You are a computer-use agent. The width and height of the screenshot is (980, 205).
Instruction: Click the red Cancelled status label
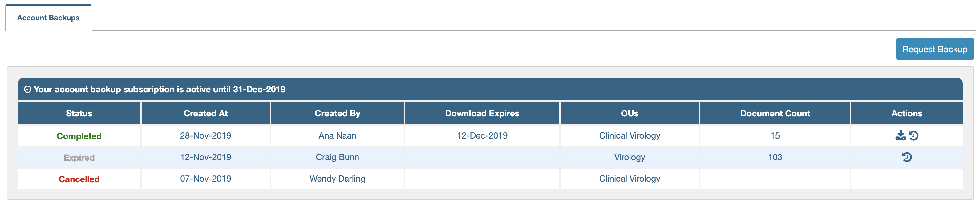[79, 179]
